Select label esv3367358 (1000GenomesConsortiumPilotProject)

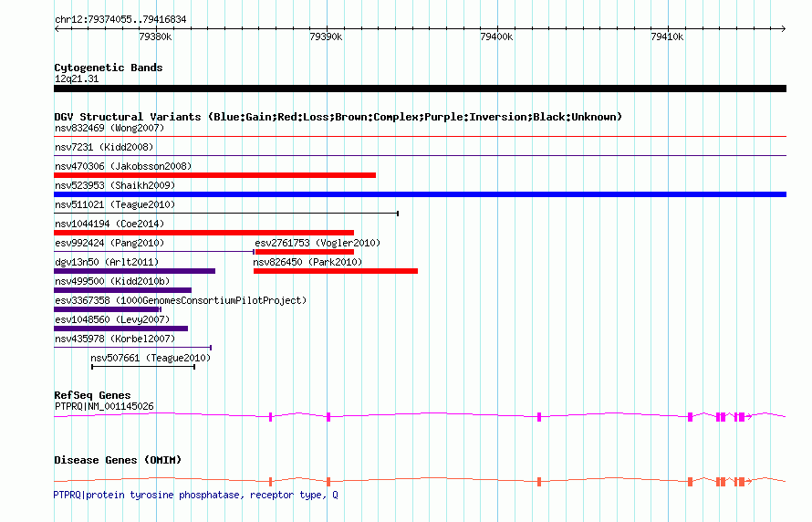point(181,300)
